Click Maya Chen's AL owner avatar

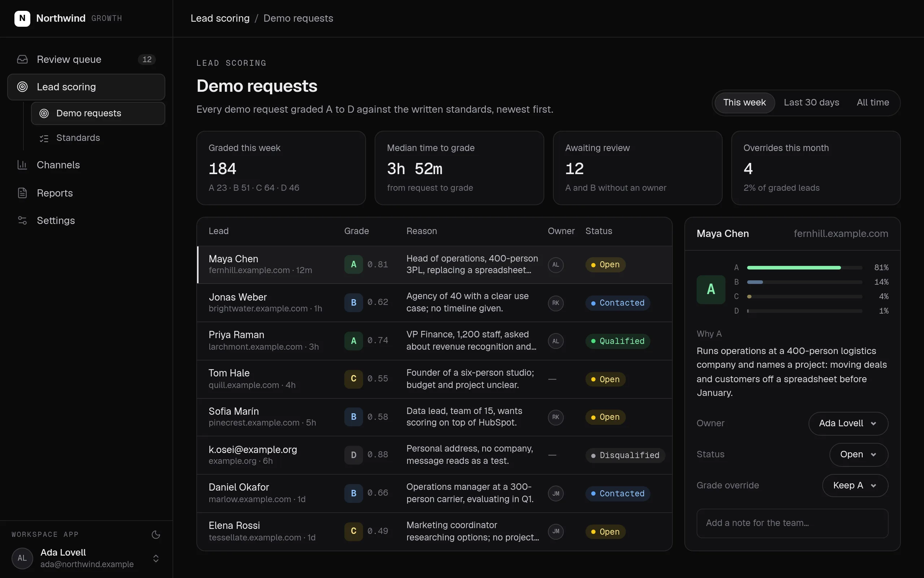click(555, 264)
